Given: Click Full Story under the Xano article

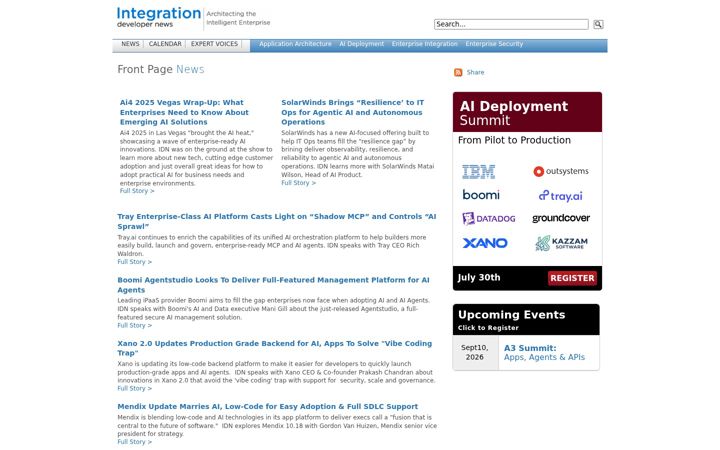Looking at the screenshot, I should click(134, 388).
